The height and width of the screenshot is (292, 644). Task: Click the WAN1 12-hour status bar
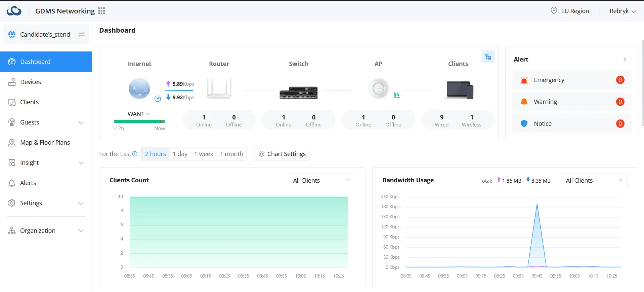139,121
